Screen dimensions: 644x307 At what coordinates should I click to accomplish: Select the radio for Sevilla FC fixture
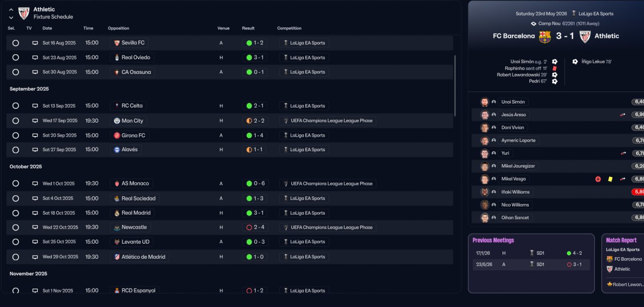(16, 43)
